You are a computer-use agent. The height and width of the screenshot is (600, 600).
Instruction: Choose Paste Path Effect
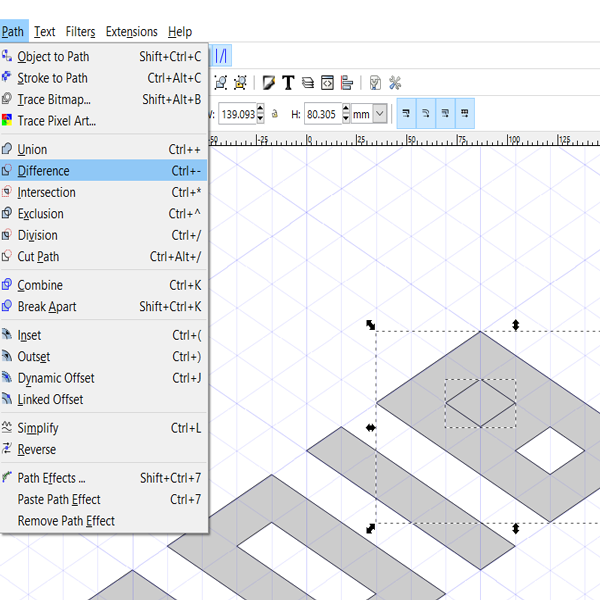point(103,499)
